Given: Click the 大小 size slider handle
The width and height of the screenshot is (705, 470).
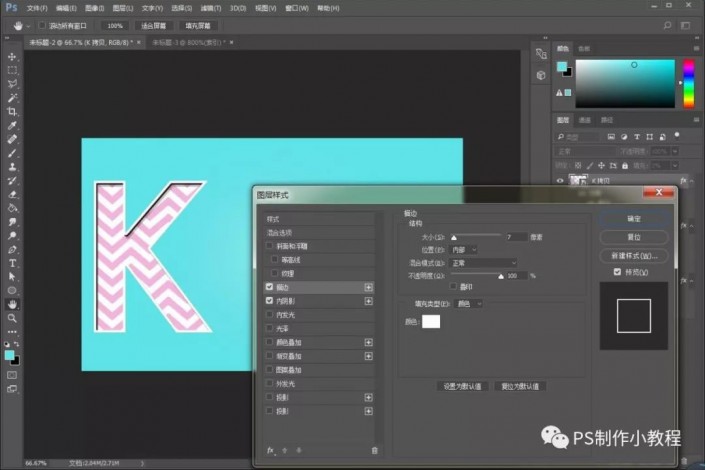Looking at the screenshot, I should point(454,237).
